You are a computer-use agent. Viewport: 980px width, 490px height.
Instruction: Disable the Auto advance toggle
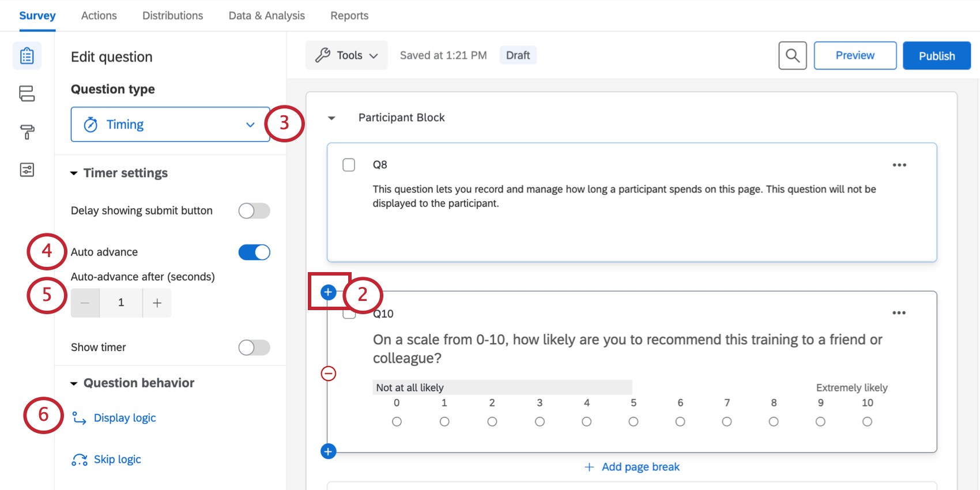point(254,252)
